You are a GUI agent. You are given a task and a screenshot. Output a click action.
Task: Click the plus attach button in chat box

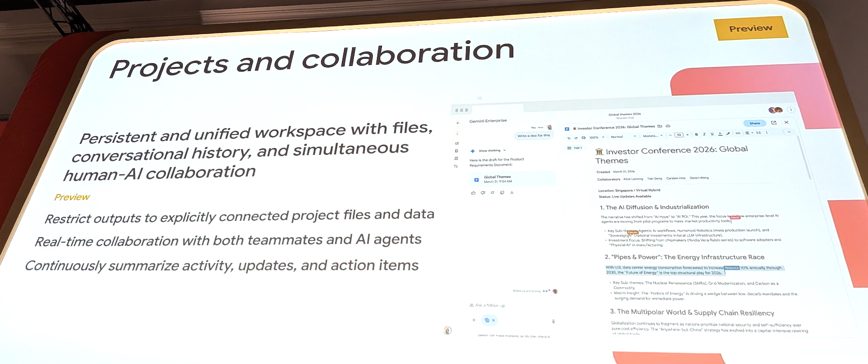pos(474,320)
